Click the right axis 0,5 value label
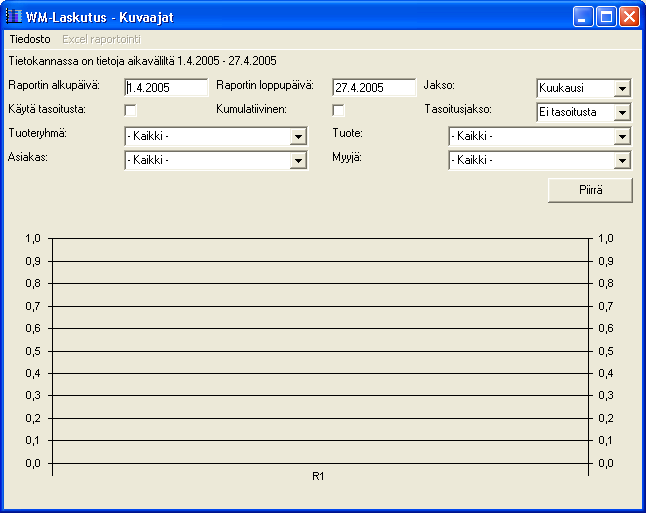Image resolution: width=646 pixels, height=513 pixels. click(x=606, y=351)
